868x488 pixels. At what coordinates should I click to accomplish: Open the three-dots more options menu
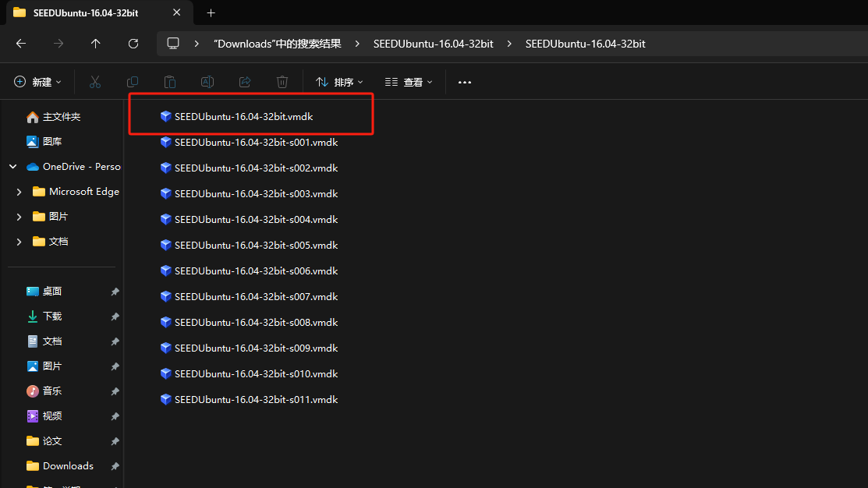coord(465,82)
